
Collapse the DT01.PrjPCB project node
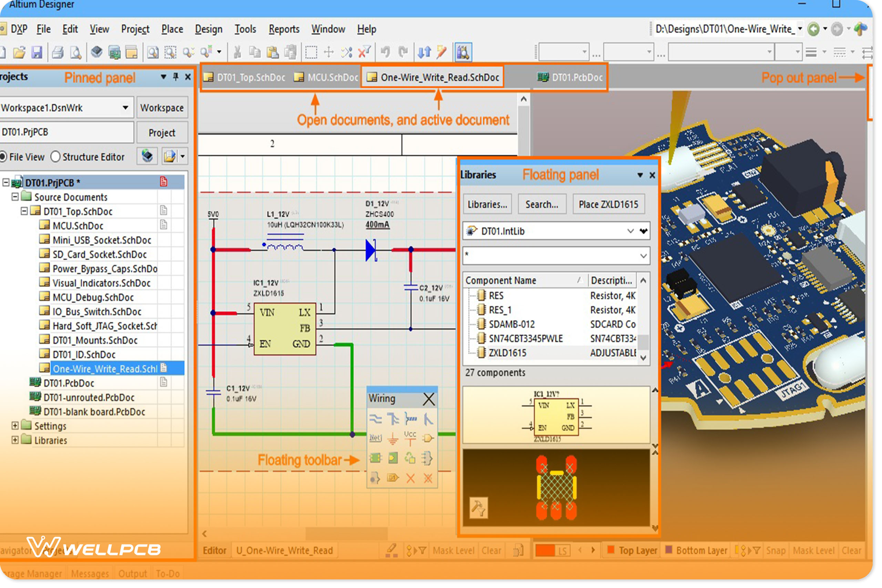(6, 183)
